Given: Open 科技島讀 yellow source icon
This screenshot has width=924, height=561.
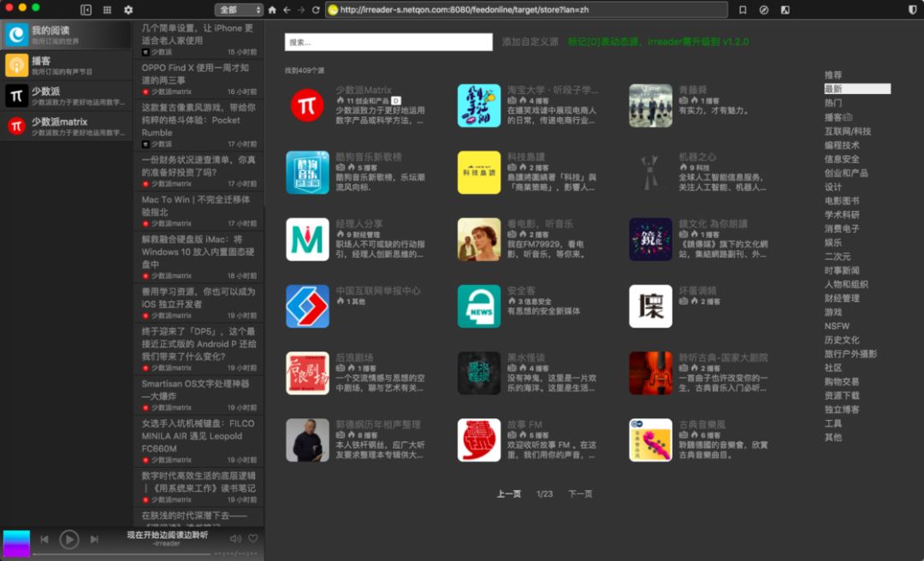Looking at the screenshot, I should (479, 172).
